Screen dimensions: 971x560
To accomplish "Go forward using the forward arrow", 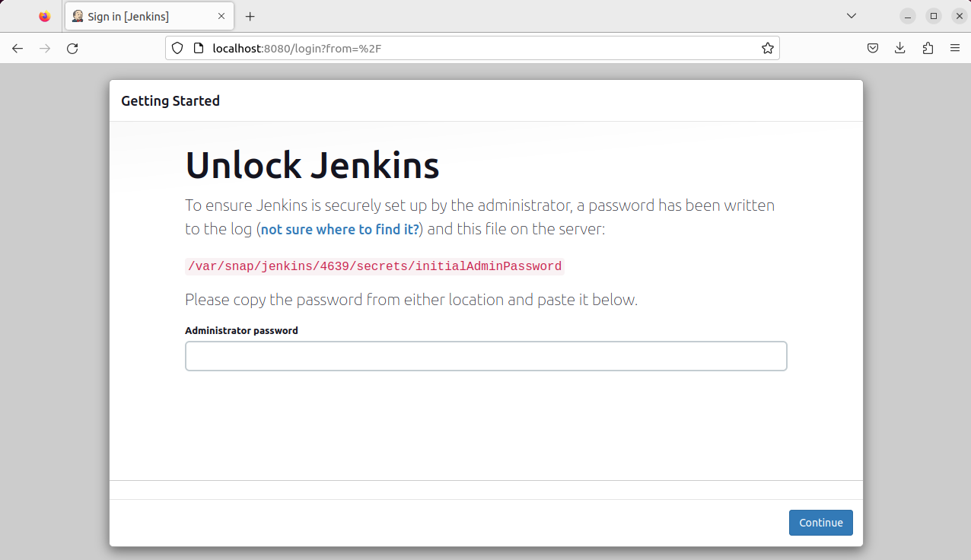I will click(45, 48).
